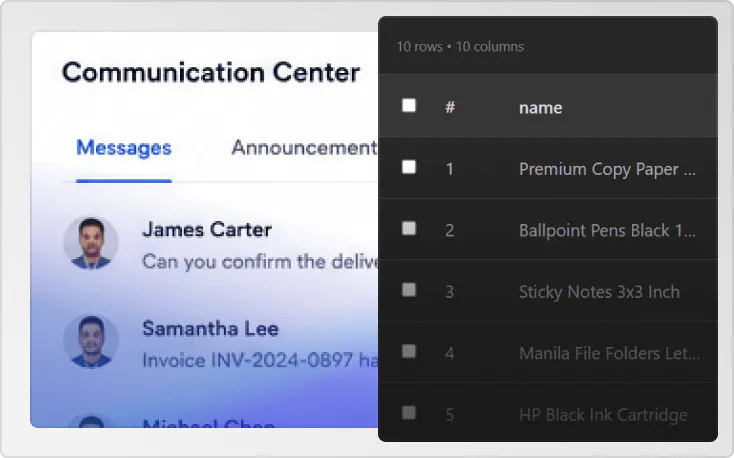Check the box for row 2 Ballpoint Pens Black
This screenshot has height=458, width=734.
[409, 229]
